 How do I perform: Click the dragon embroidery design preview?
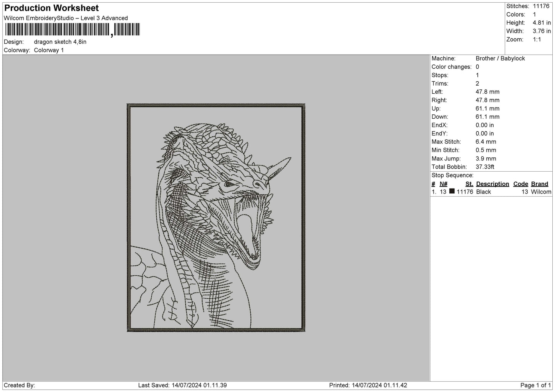click(216, 218)
